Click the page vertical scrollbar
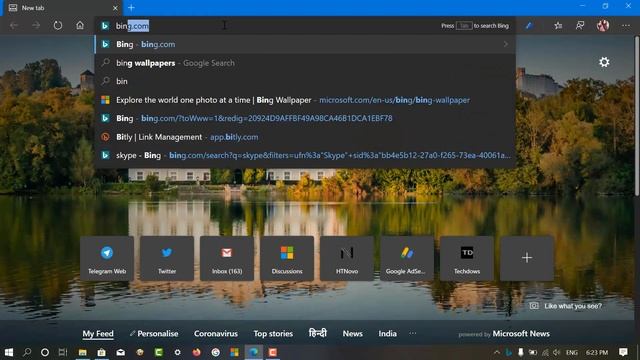The height and width of the screenshot is (360, 640). [637, 116]
